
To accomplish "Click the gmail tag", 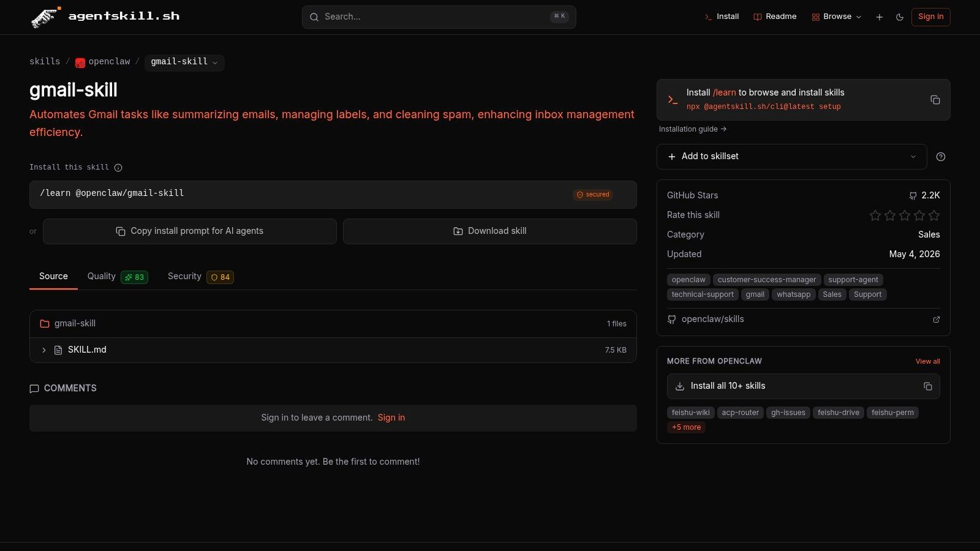I will (755, 294).
